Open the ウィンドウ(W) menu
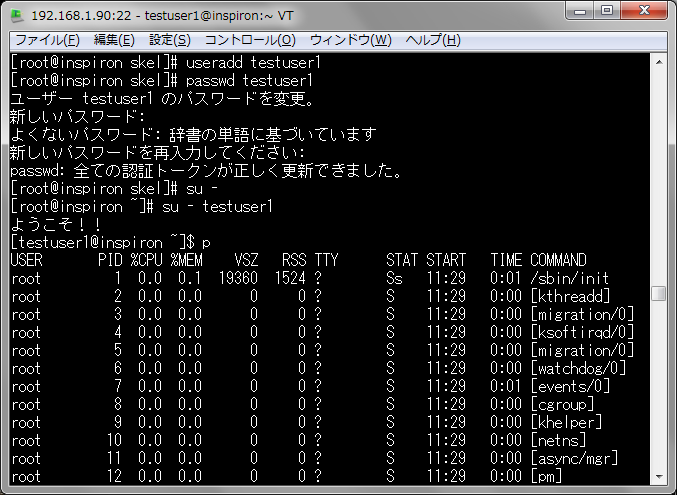 coord(351,40)
